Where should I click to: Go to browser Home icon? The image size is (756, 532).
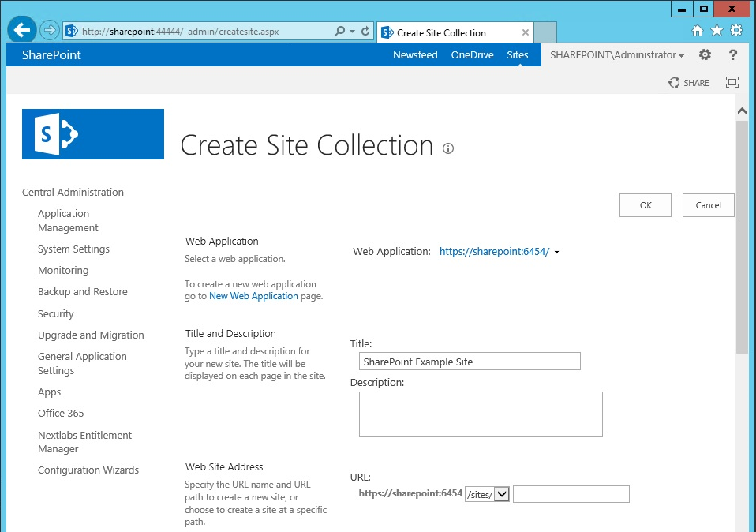697,31
